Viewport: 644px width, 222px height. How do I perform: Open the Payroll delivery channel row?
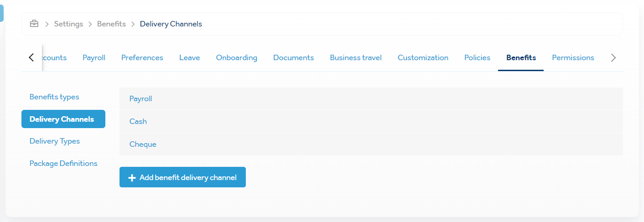tap(371, 98)
